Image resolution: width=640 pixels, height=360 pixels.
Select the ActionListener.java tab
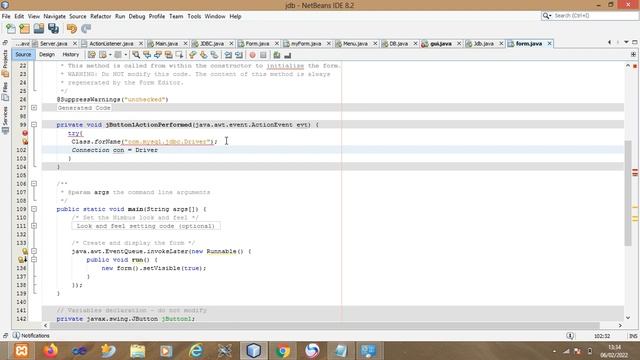tap(111, 43)
